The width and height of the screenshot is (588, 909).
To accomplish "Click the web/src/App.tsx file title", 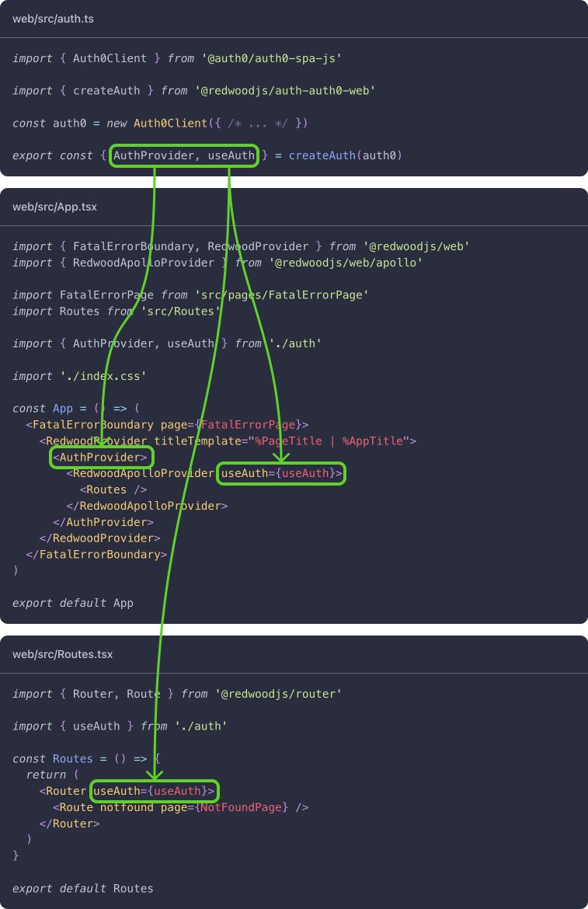I will pyautogui.click(x=55, y=207).
